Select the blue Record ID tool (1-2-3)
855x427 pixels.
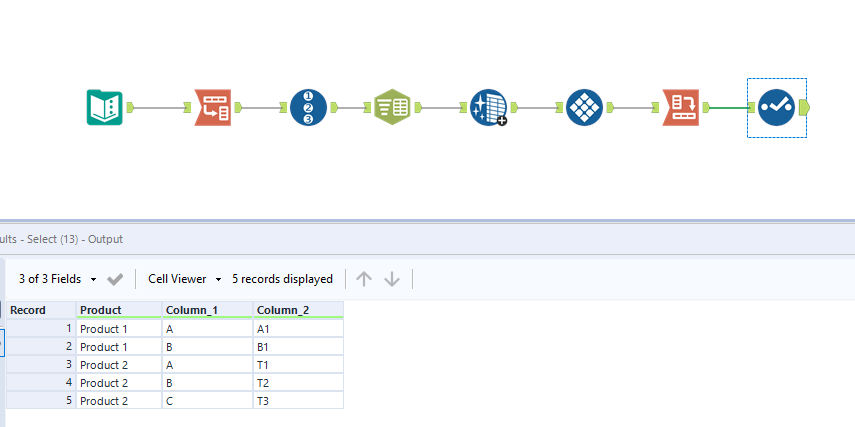pyautogui.click(x=308, y=107)
